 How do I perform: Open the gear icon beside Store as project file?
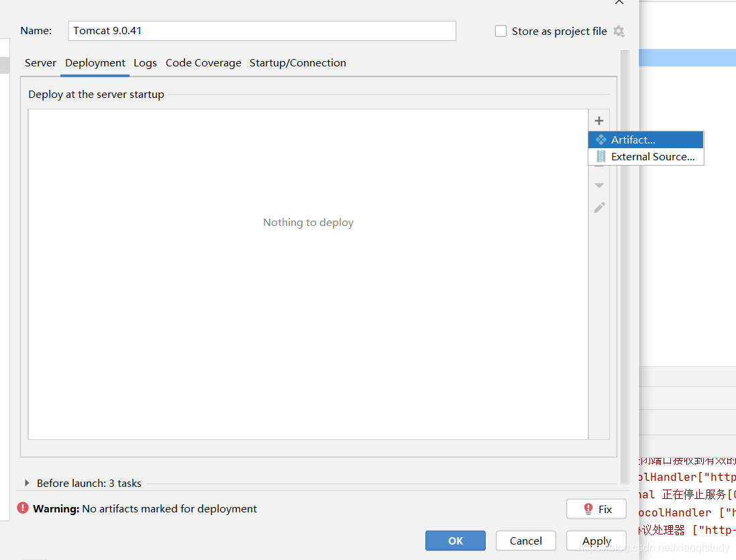click(619, 32)
